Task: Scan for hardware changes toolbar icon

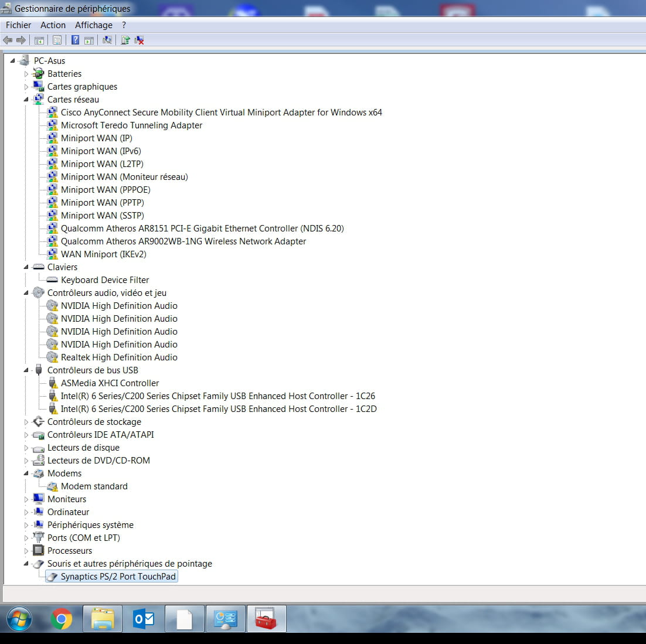Action: coord(107,40)
